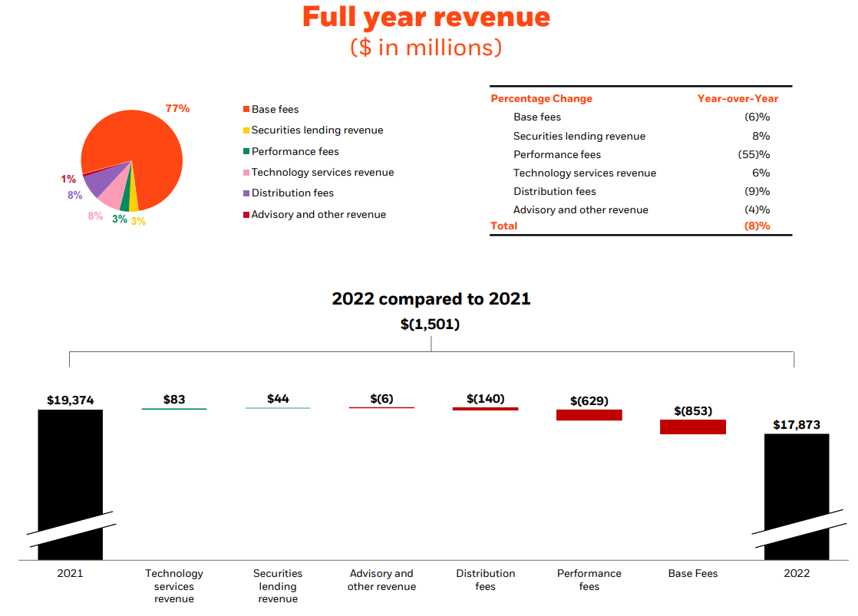Screen dimensions: 858x616
Task: Click the green line under the $83 label
Action: (174, 409)
